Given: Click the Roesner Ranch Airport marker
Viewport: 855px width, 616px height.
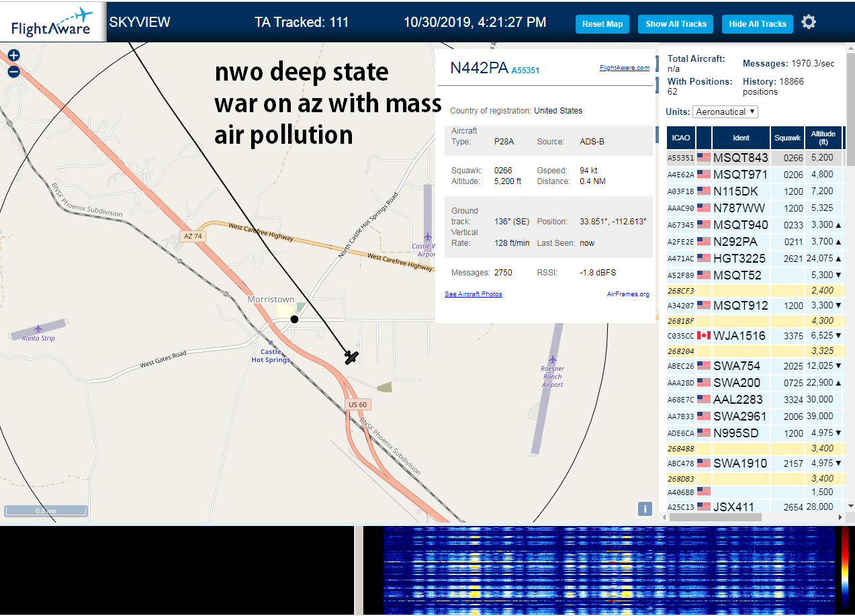Looking at the screenshot, I should (x=552, y=359).
